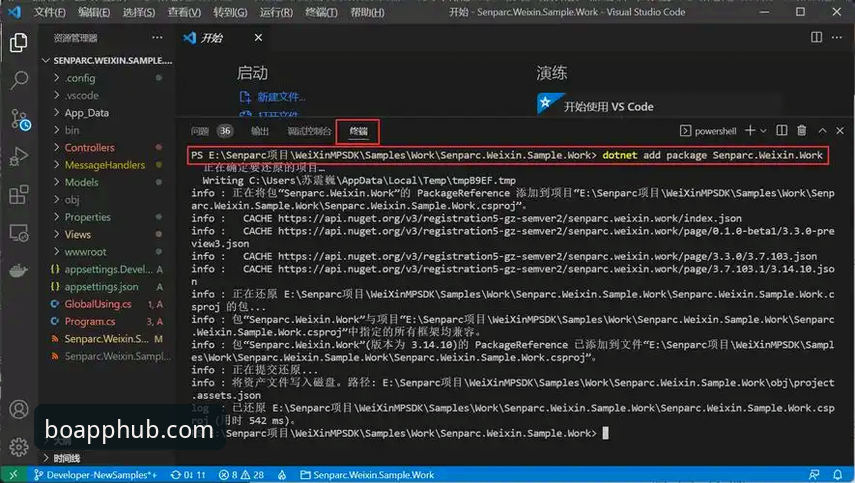
Task: Open the Search view icon
Action: click(19, 80)
